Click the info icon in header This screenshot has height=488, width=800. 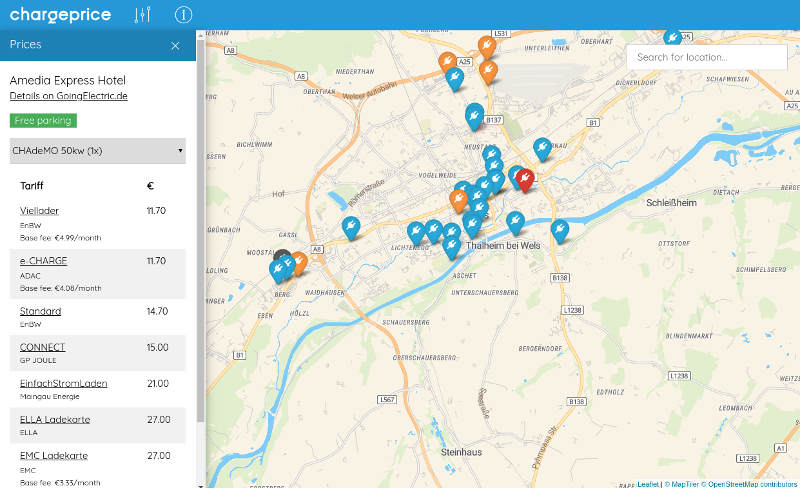coord(183,15)
